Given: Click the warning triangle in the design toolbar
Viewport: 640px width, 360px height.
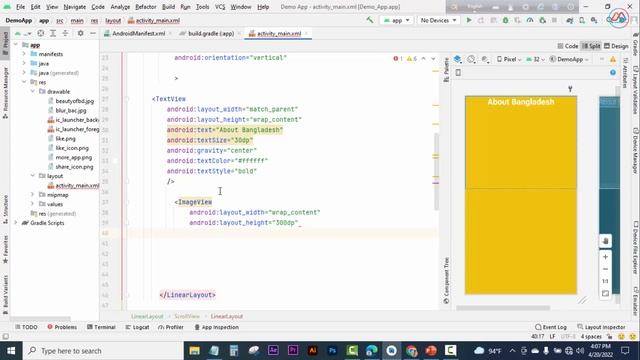Looking at the screenshot, I should click(x=613, y=59).
